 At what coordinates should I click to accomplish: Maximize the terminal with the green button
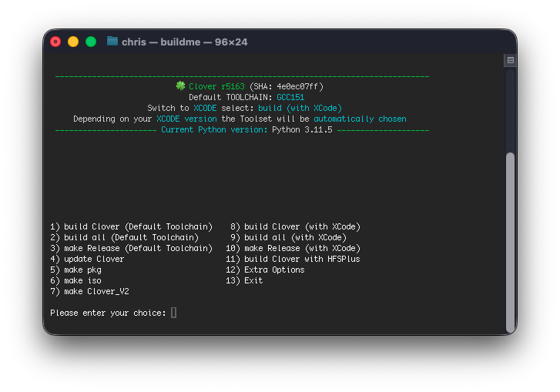point(91,42)
